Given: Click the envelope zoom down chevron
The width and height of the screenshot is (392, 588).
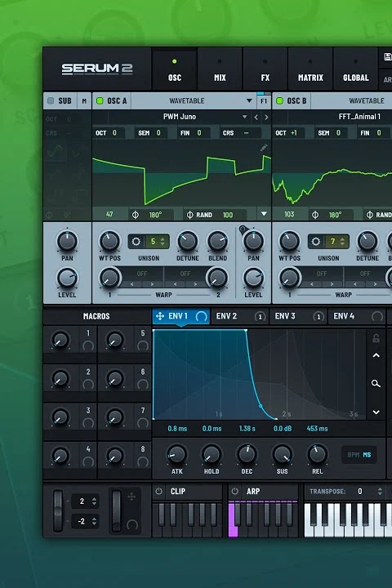Looking at the screenshot, I should pos(376,412).
